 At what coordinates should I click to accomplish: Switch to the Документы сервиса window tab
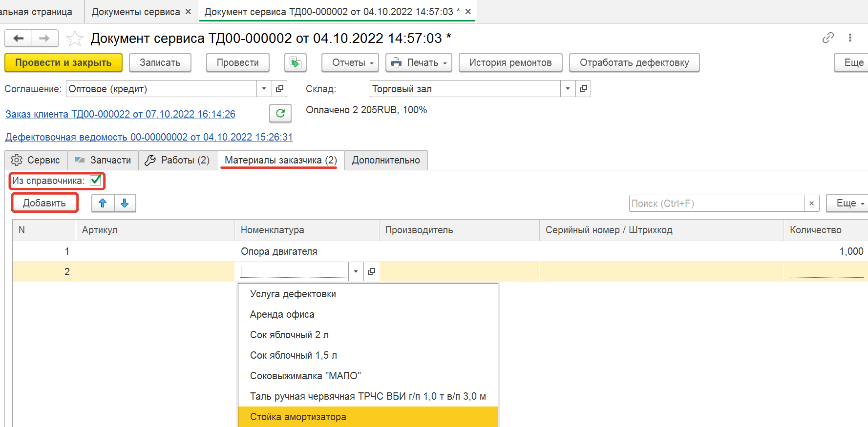[x=136, y=12]
